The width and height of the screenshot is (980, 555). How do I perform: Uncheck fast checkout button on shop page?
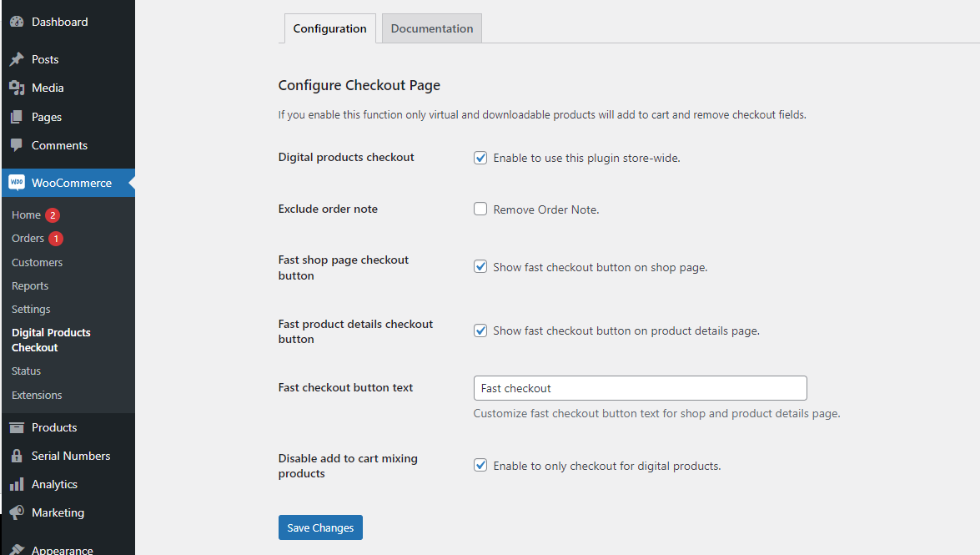pyautogui.click(x=480, y=265)
